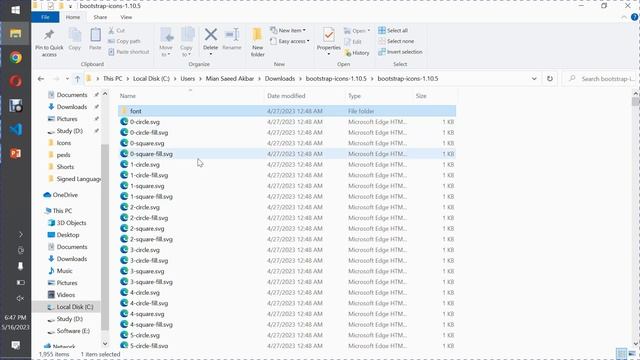
Task: Open Software (E:) drive in navigation pane
Action: pos(69,331)
